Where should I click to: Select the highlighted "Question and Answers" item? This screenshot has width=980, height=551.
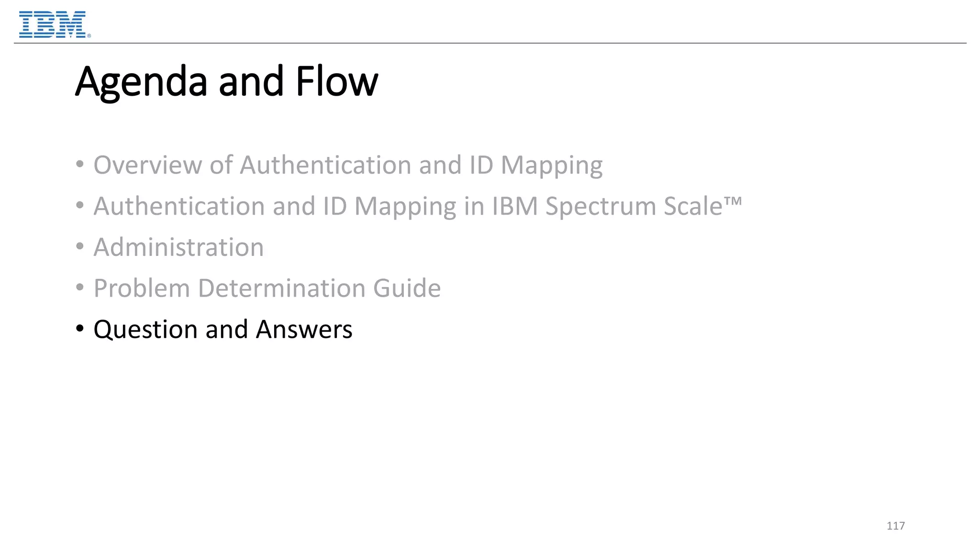(223, 330)
